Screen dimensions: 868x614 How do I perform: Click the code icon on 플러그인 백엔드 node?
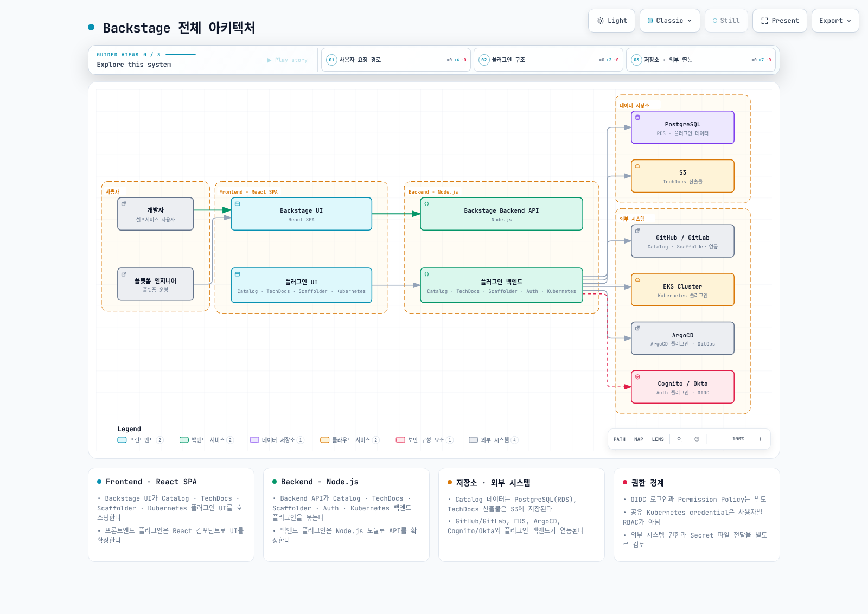click(x=427, y=274)
